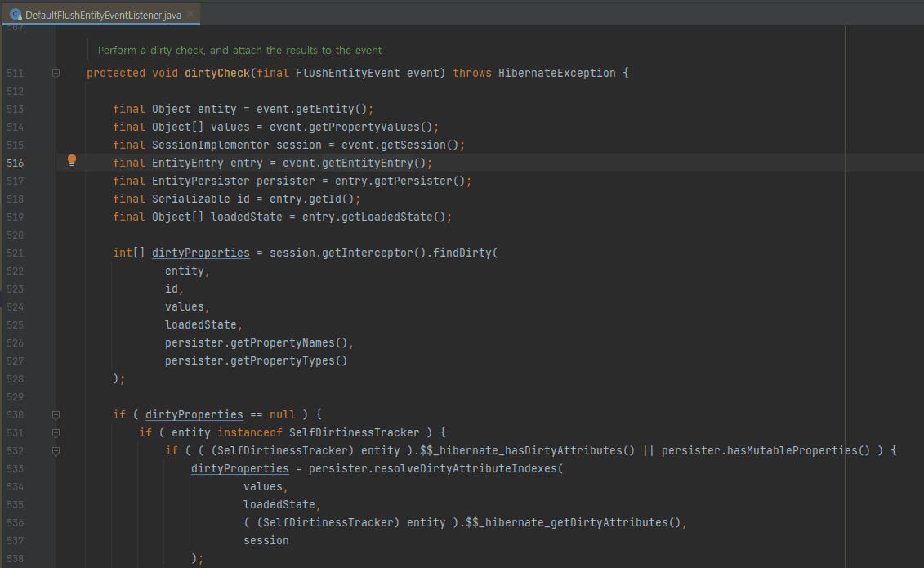This screenshot has height=568, width=924.
Task: Click line number 529 in the gutter
Action: (16, 397)
